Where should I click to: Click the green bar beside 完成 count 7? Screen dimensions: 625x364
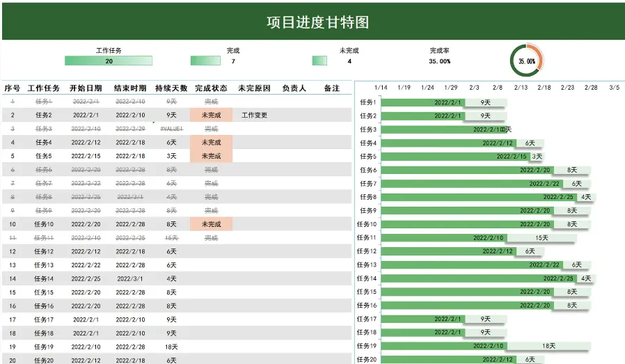click(x=205, y=61)
